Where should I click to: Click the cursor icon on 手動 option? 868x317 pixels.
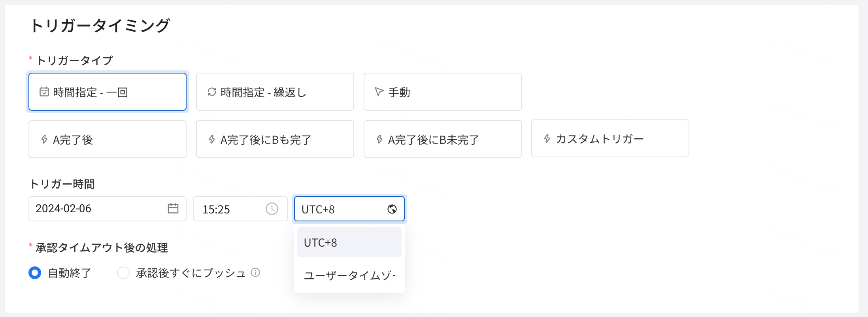(379, 92)
